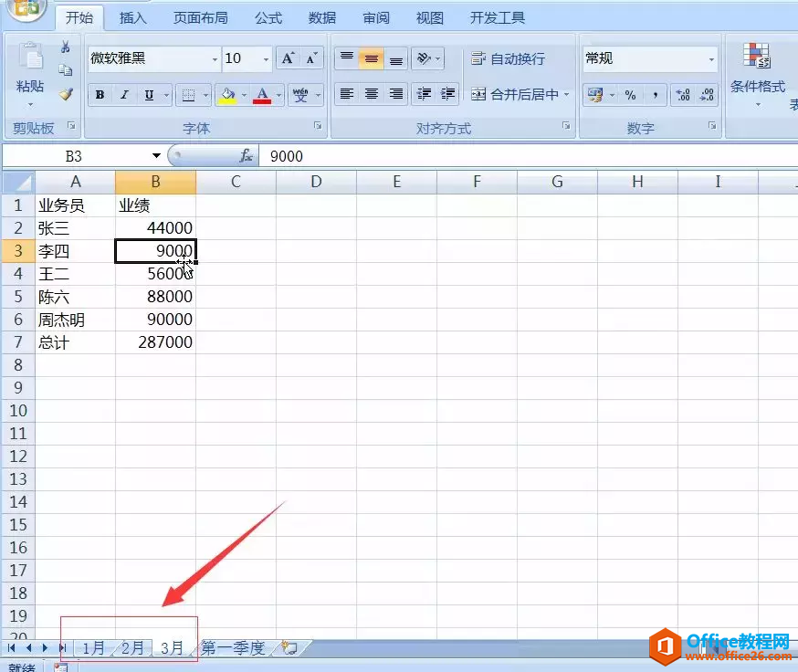
Task: Go to first sheet navigation arrow
Action: point(11,648)
